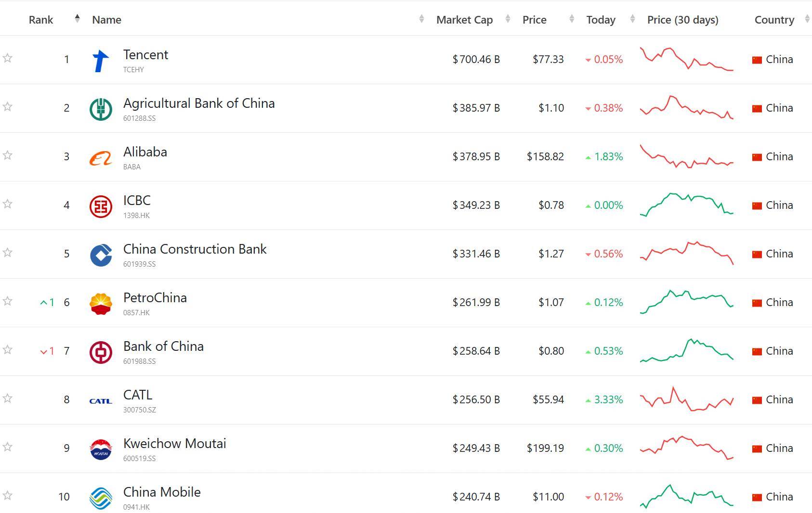The width and height of the screenshot is (812, 513).
Task: Click the Kweichow Moutai logo icon
Action: 101,449
